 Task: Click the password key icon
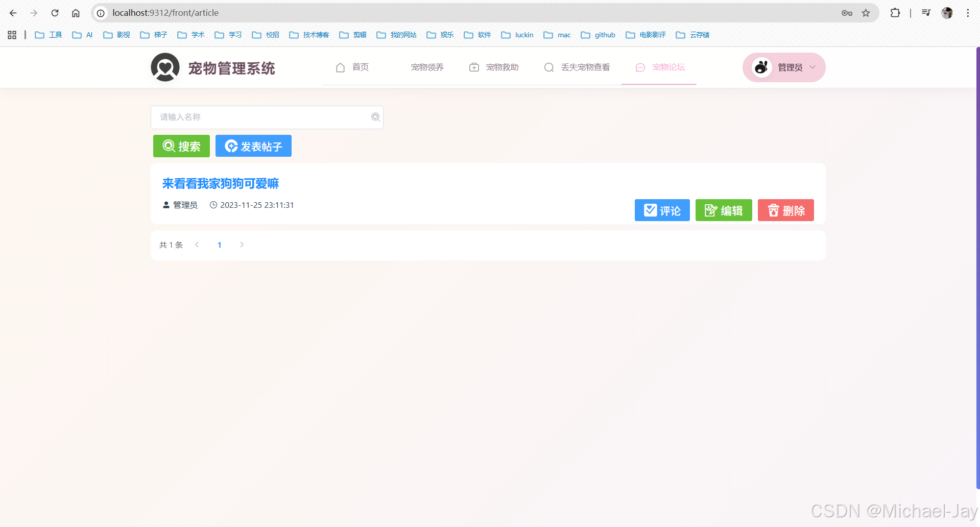click(847, 13)
